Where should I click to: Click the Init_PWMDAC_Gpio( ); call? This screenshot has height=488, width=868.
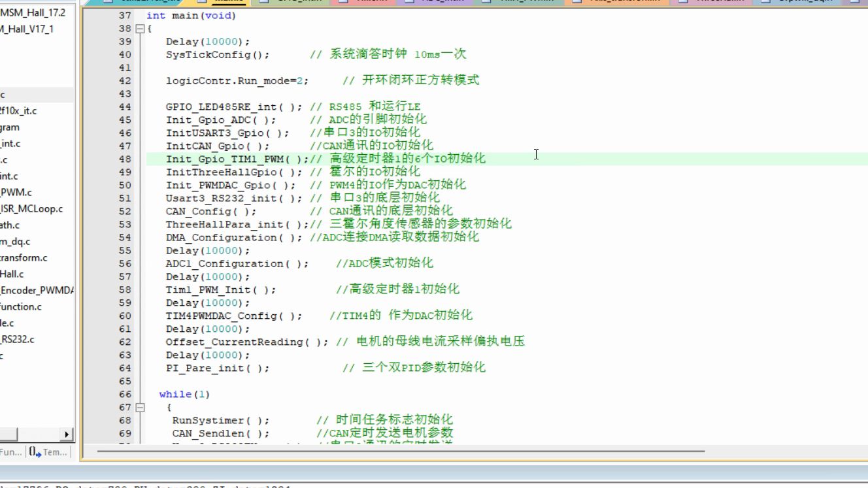click(231, 186)
